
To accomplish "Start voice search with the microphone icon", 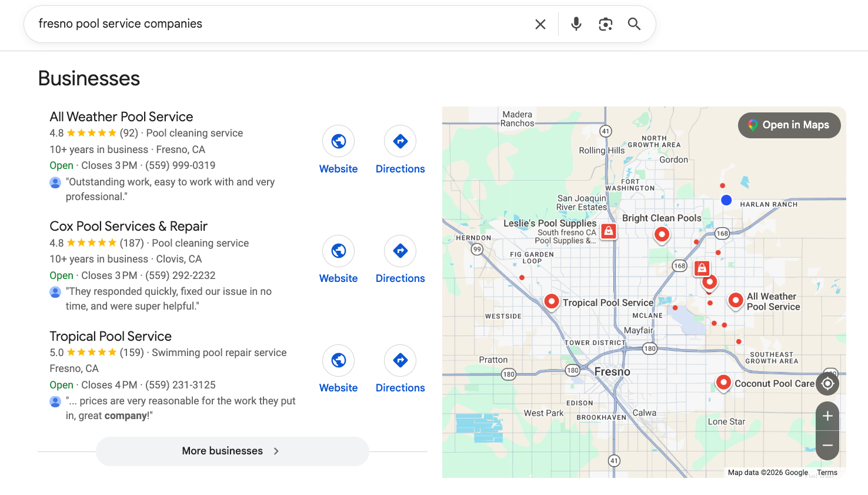I will 576,24.
